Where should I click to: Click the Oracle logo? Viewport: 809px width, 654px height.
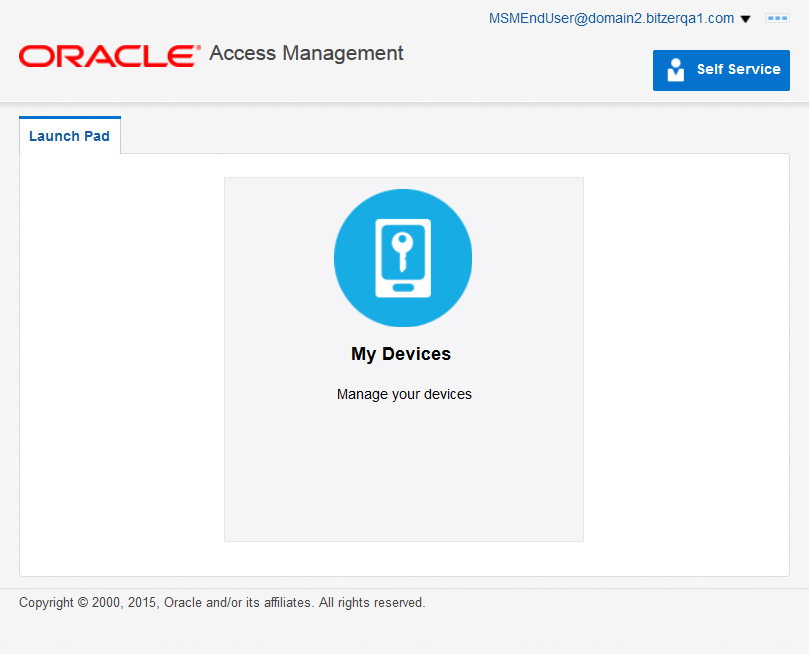tap(109, 56)
